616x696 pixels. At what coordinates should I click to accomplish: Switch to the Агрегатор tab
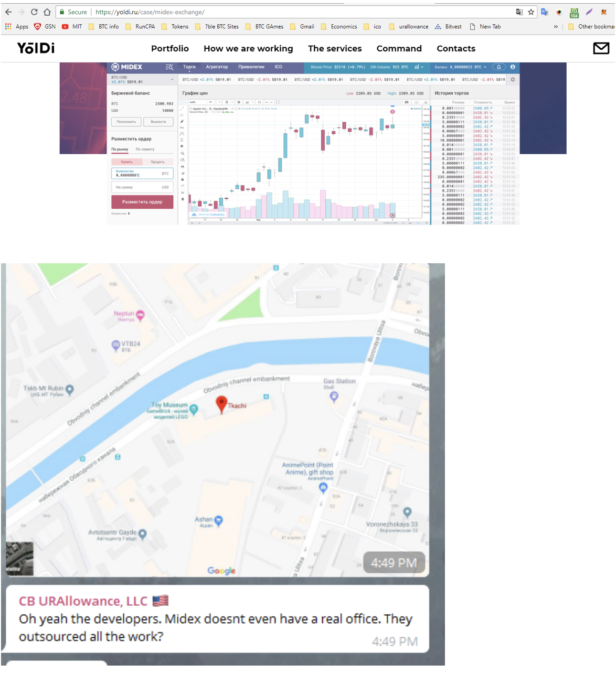[x=217, y=67]
